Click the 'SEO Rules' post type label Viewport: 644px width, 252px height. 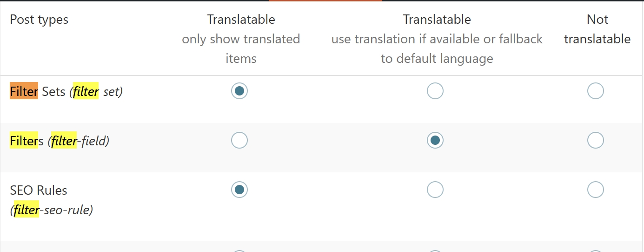pyautogui.click(x=39, y=190)
